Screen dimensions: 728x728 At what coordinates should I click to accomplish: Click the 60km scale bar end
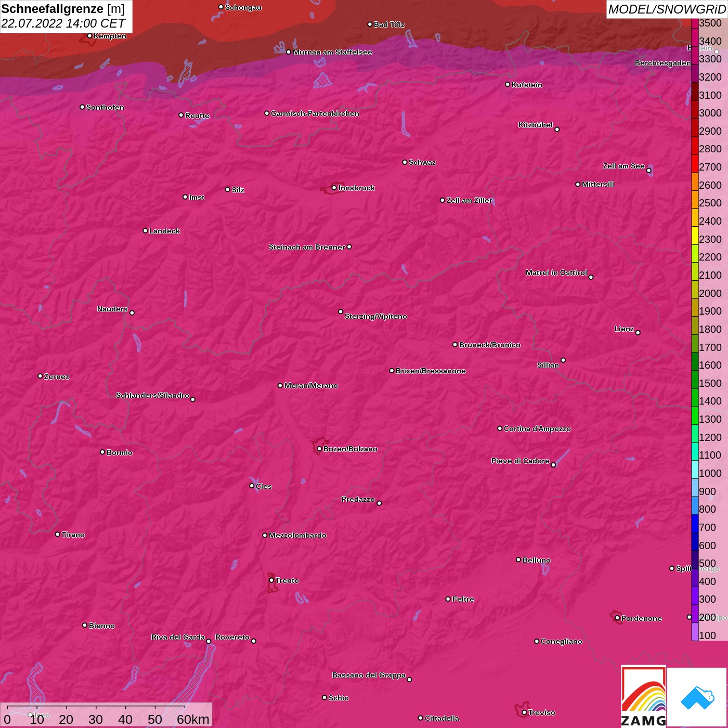[185, 707]
